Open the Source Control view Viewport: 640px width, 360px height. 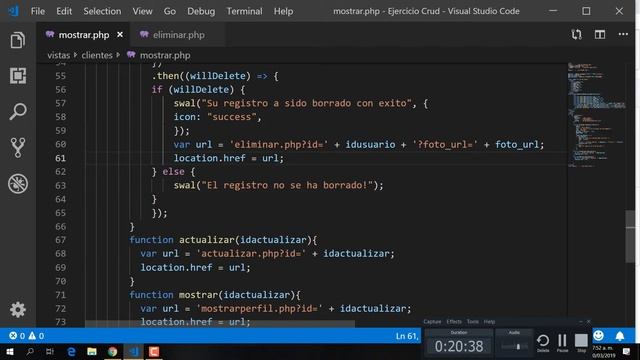(x=18, y=147)
